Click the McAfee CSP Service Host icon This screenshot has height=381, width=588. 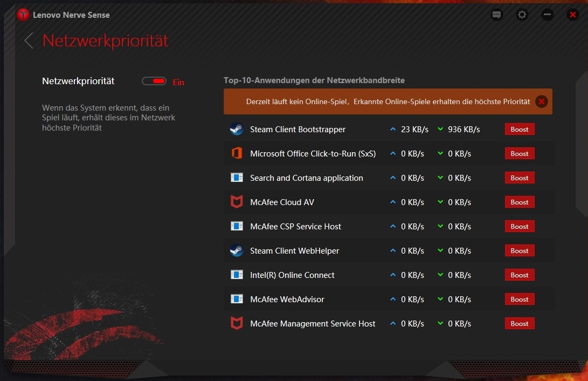pos(237,226)
